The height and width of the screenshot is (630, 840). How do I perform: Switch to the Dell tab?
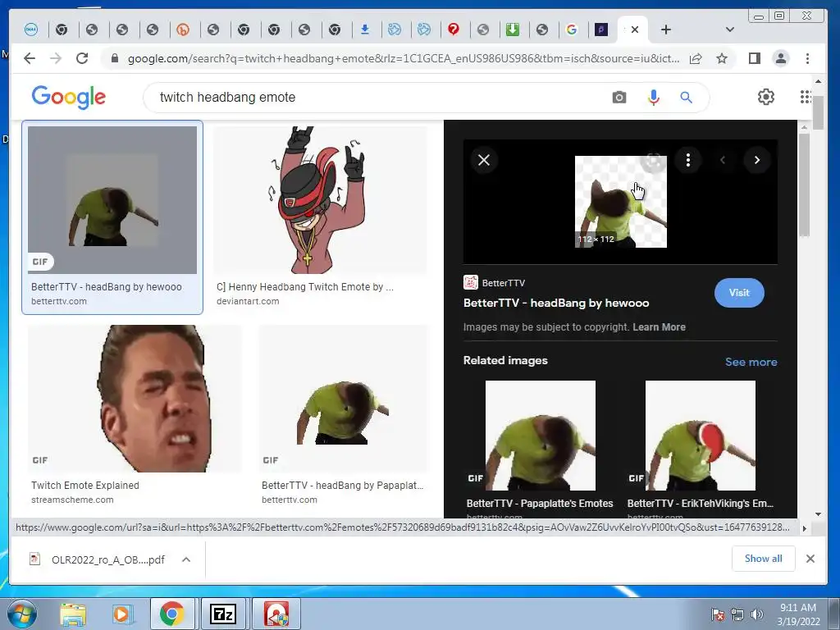pos(31,30)
